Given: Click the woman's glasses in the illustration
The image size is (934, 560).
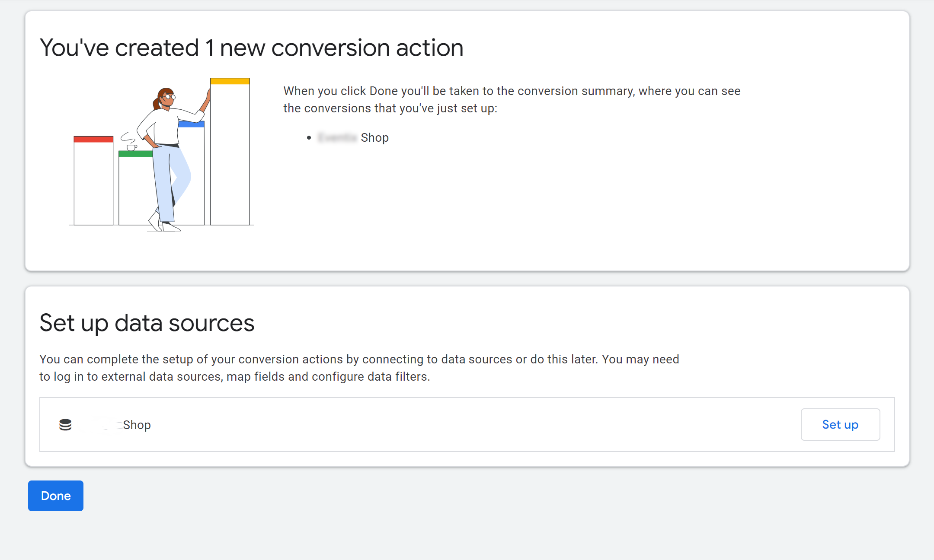Looking at the screenshot, I should tap(170, 97).
